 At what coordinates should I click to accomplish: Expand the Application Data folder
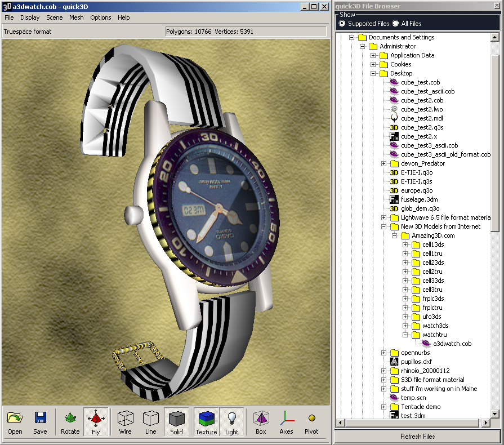(373, 55)
